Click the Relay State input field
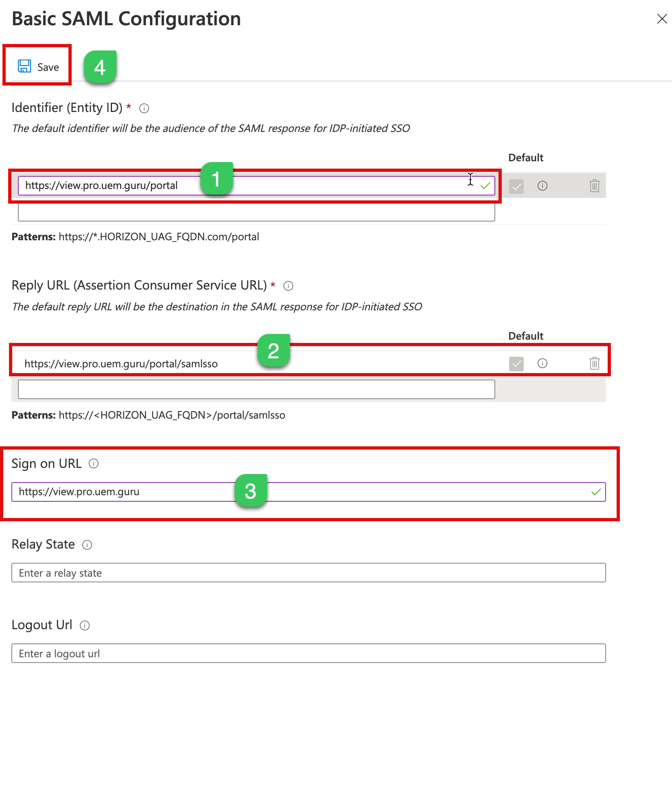This screenshot has height=799, width=672. pos(308,573)
